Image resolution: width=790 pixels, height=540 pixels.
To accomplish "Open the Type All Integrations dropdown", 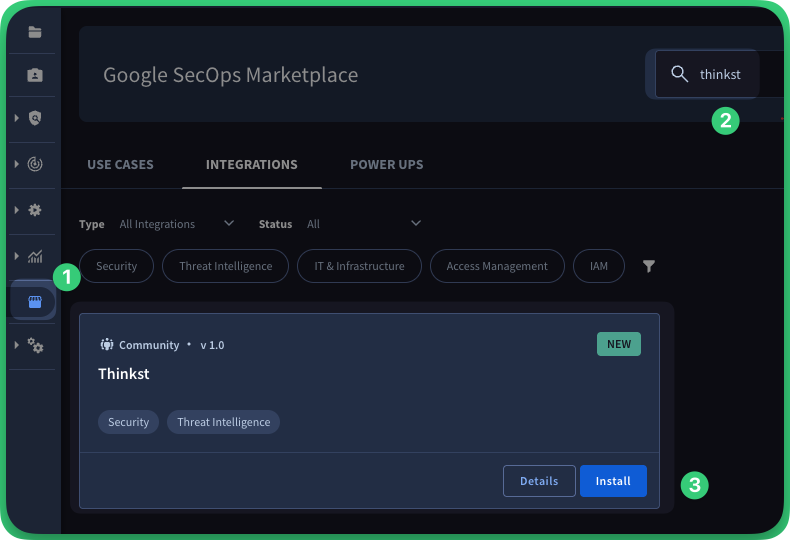I will pyautogui.click(x=175, y=224).
